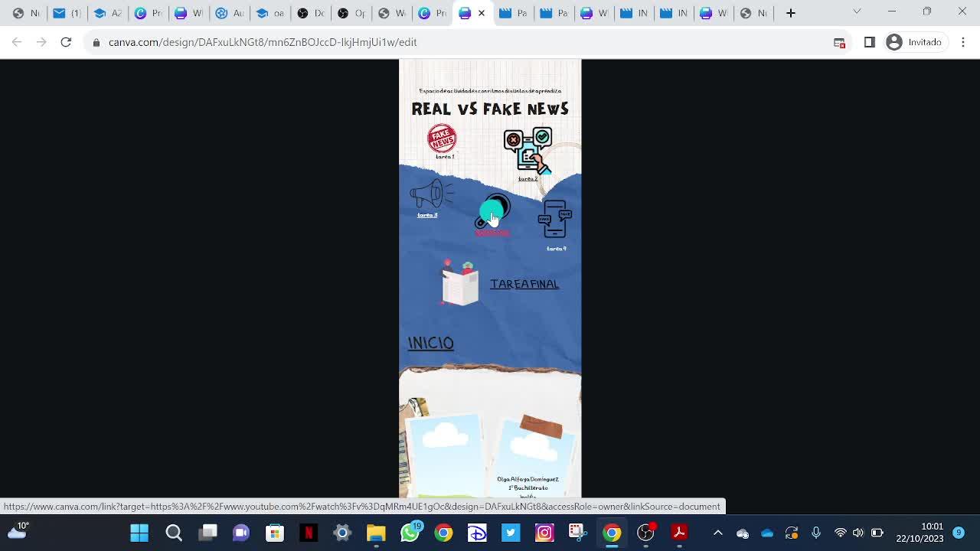
Task: Click the red FAKE NEWS stamp icon
Action: point(442,139)
